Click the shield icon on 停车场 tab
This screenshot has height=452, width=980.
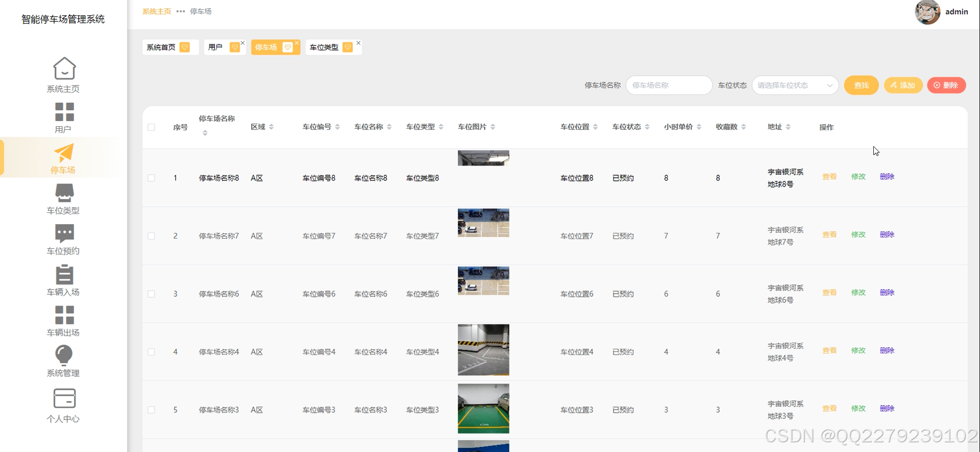tap(288, 47)
